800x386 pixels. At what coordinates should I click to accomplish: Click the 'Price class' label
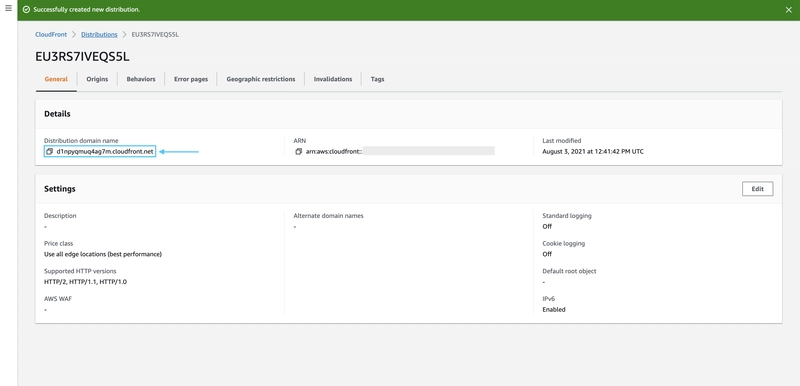click(59, 244)
